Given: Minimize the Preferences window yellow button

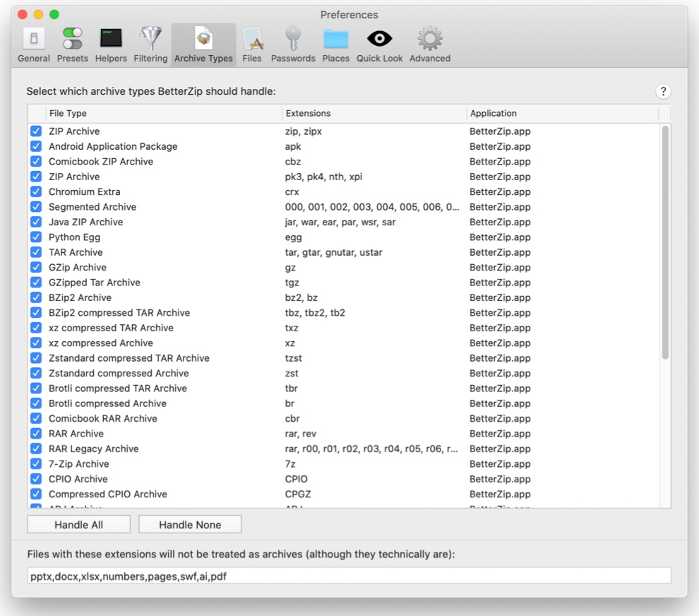Looking at the screenshot, I should coord(38,14).
